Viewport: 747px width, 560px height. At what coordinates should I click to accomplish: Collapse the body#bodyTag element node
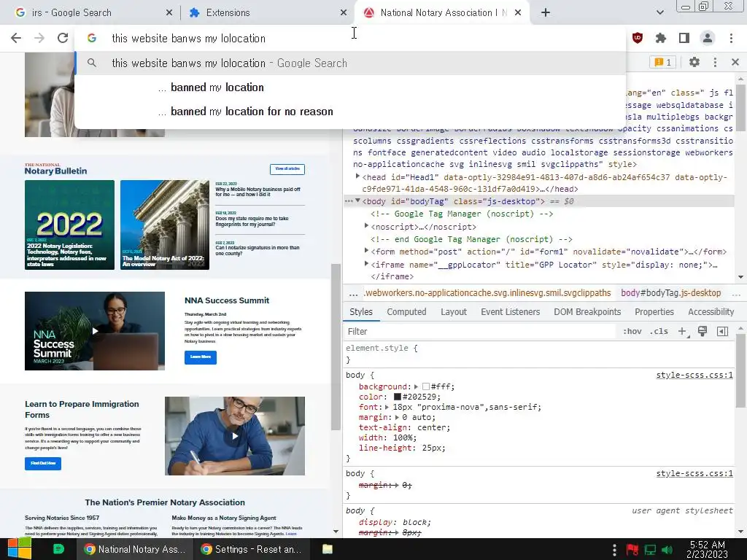click(x=357, y=201)
